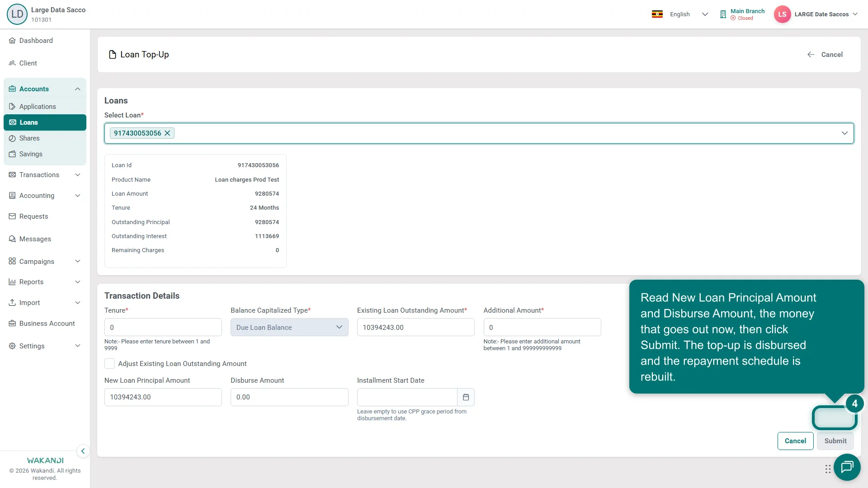Open Balance Capitalized Type dropdown
868x488 pixels.
pyautogui.click(x=289, y=327)
